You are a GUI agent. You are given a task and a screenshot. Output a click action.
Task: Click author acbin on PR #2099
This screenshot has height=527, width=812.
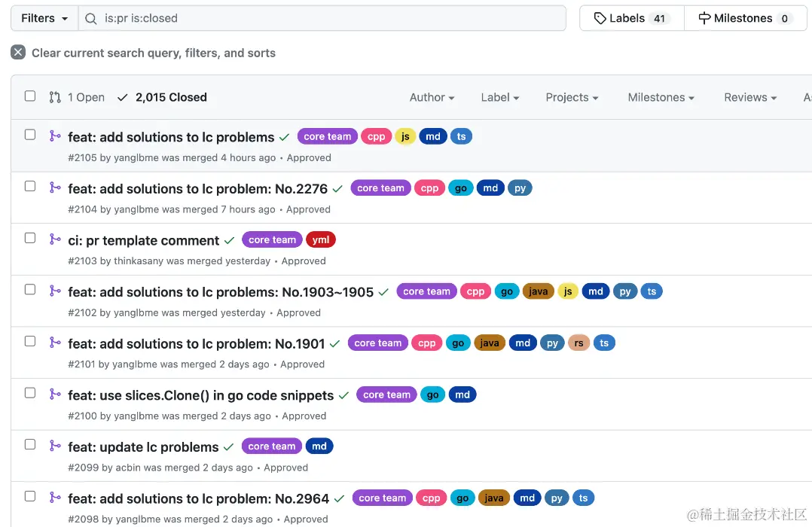coord(128,468)
